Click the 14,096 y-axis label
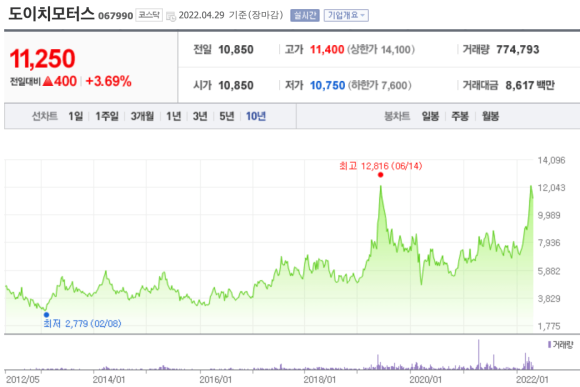The image size is (580, 387). click(551, 161)
